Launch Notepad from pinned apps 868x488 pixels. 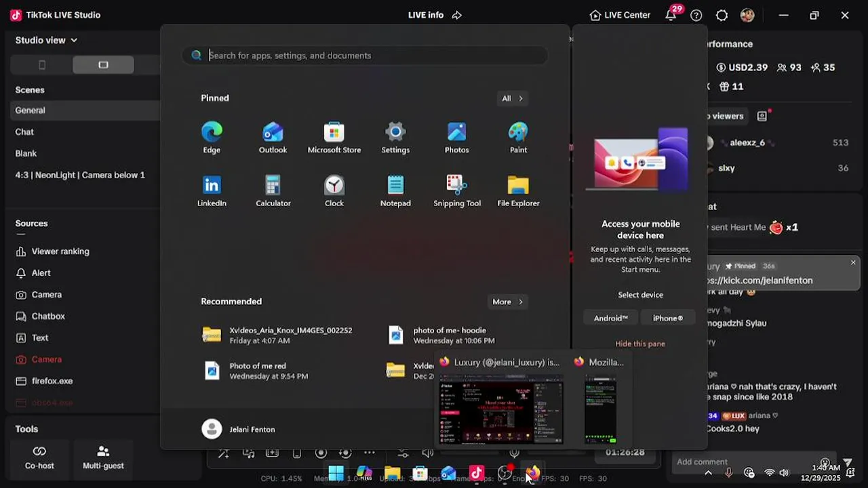coord(395,191)
